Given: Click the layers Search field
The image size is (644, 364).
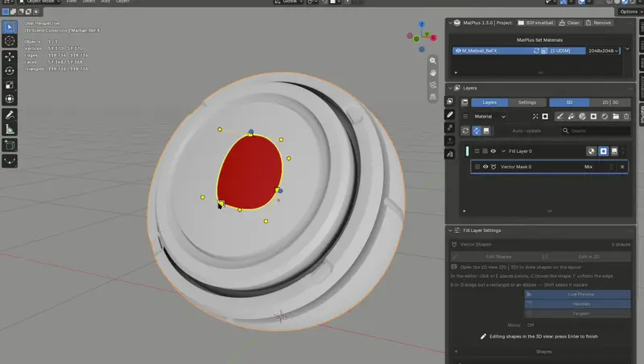Looking at the screenshot, I should [596, 130].
